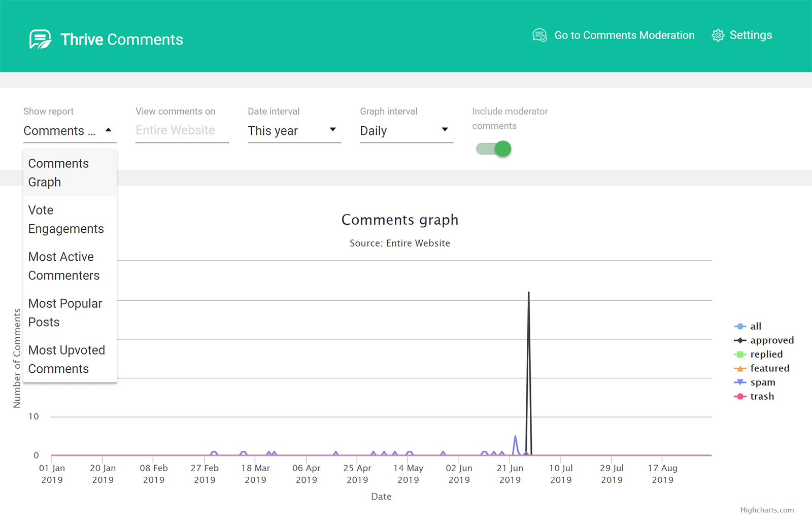This screenshot has height=529, width=812.
Task: Toggle the 'replied' series legend item
Action: pyautogui.click(x=758, y=354)
